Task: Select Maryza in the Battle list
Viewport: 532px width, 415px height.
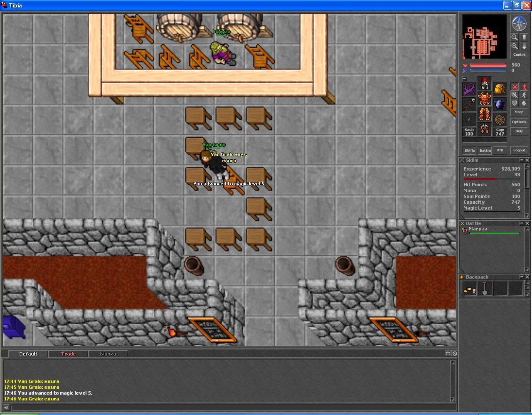Action: pos(490,230)
